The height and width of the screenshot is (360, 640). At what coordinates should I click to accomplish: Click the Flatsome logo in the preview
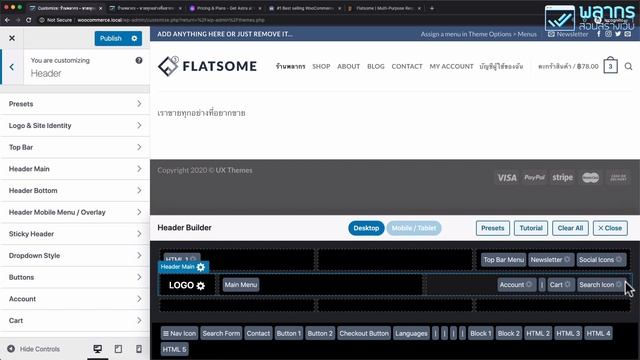pos(207,66)
